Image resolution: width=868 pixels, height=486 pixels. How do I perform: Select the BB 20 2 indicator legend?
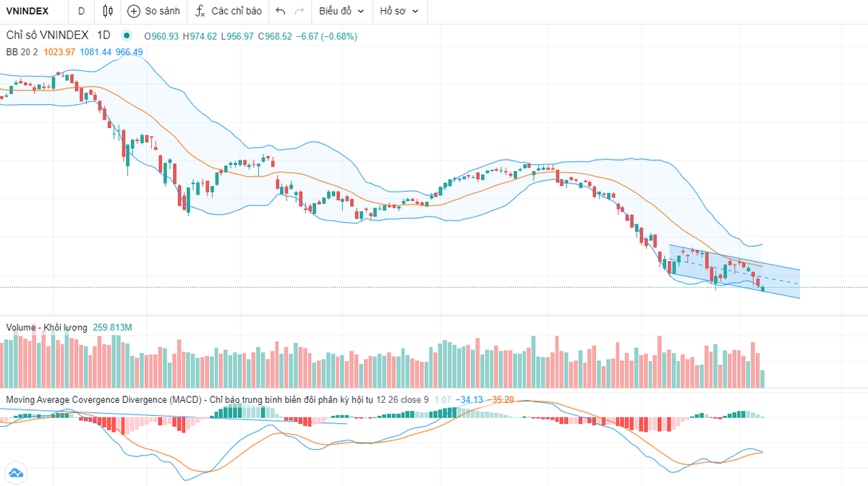coord(22,51)
